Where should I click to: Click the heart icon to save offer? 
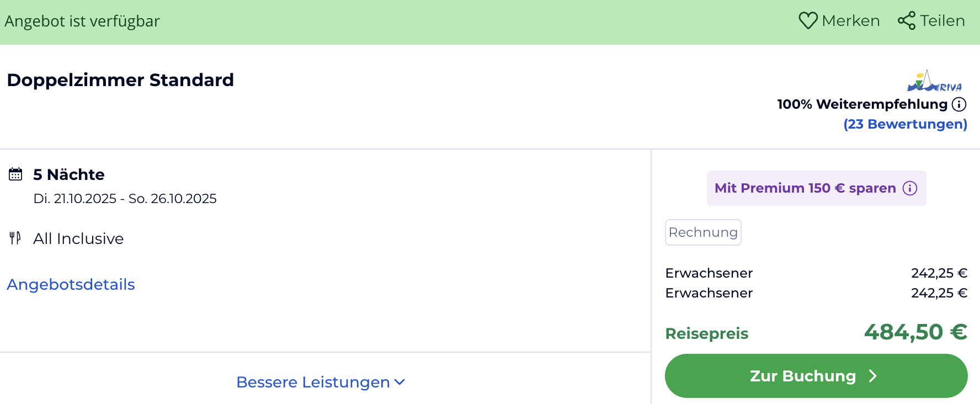click(808, 21)
